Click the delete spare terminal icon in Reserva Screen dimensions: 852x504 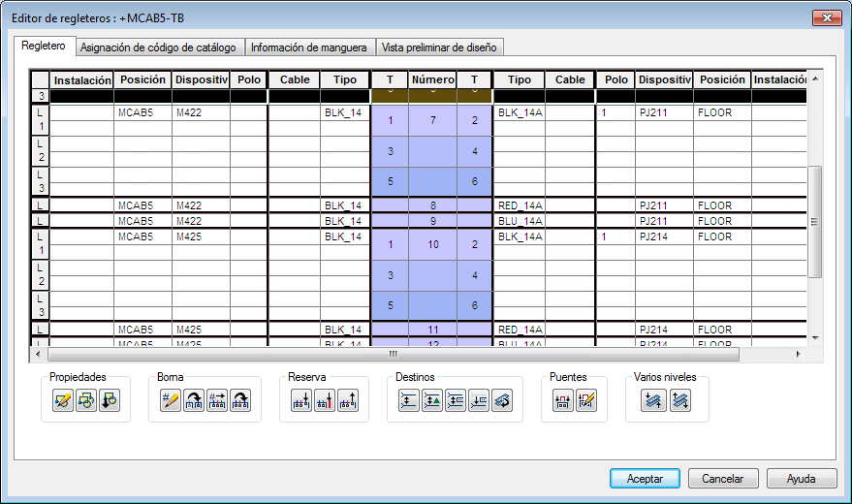click(x=348, y=401)
